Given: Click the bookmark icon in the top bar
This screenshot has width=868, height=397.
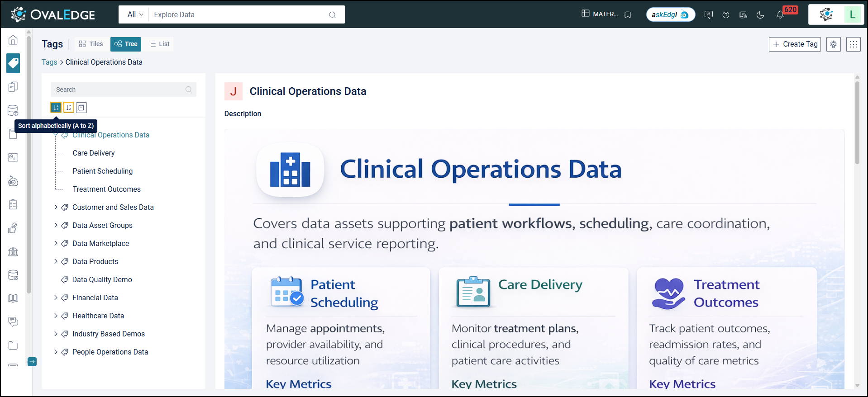Looking at the screenshot, I should click(x=628, y=15).
